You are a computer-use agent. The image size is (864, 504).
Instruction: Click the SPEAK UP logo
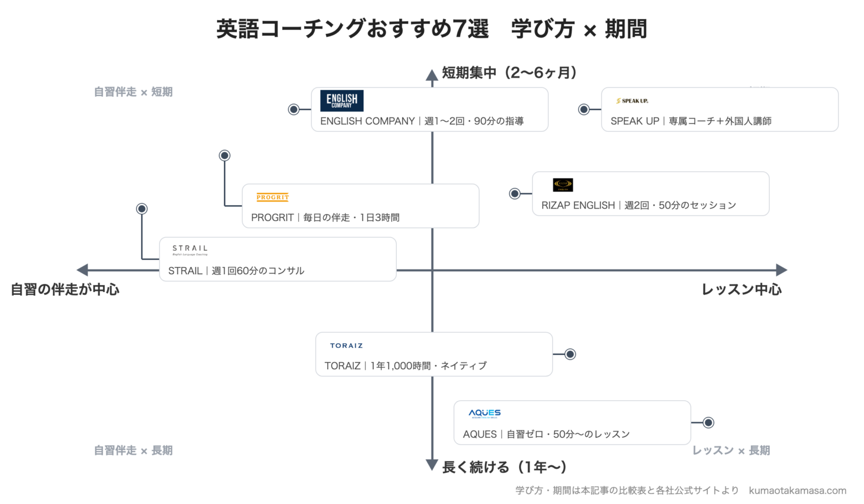point(632,101)
